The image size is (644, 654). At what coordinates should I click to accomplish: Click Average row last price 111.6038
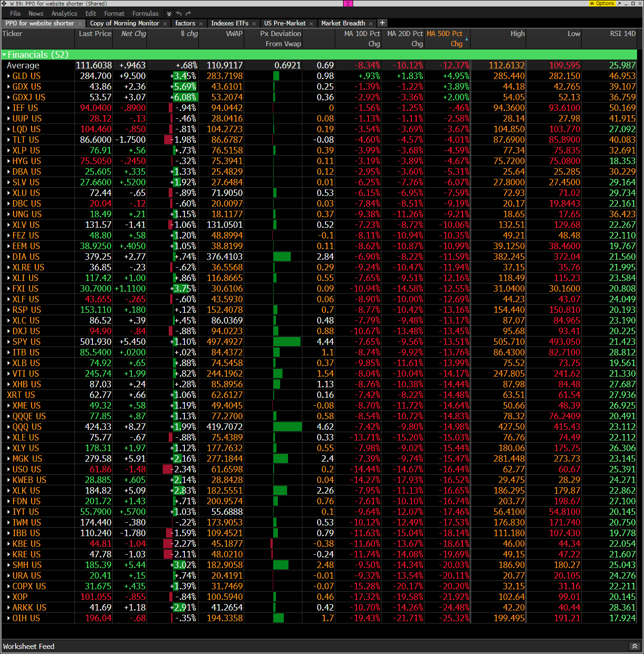(94, 66)
